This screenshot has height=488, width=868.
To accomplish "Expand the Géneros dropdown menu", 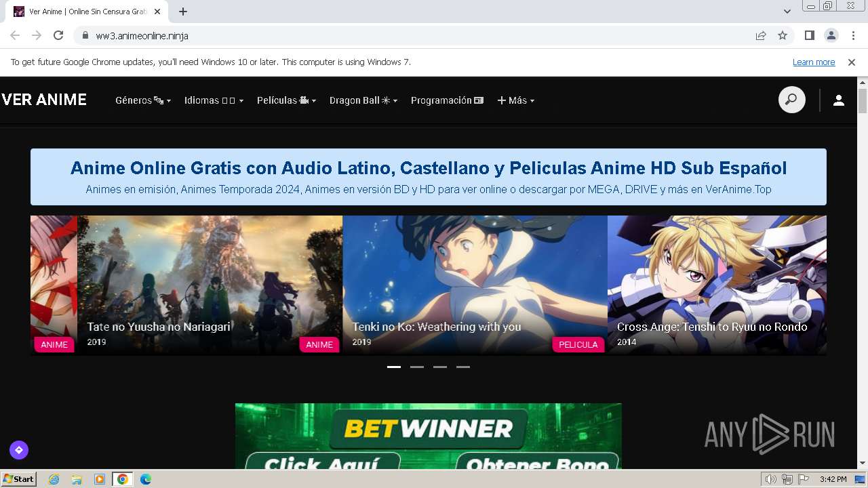I will (143, 100).
